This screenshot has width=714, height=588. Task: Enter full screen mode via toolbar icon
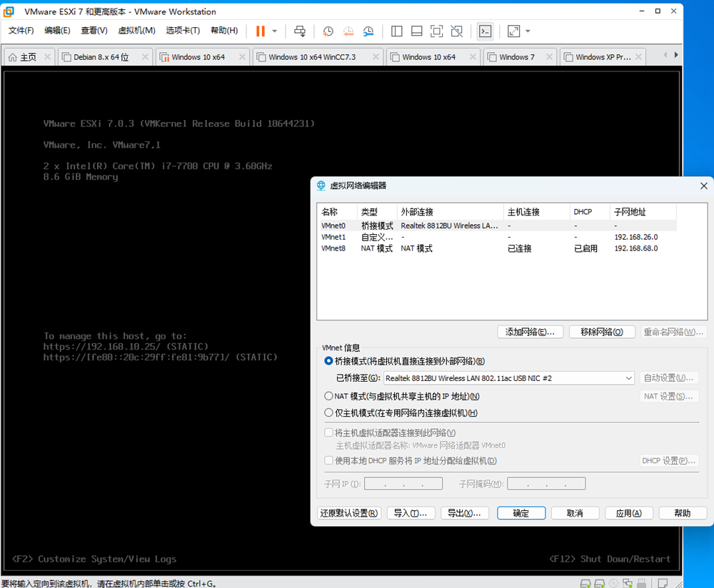click(437, 31)
